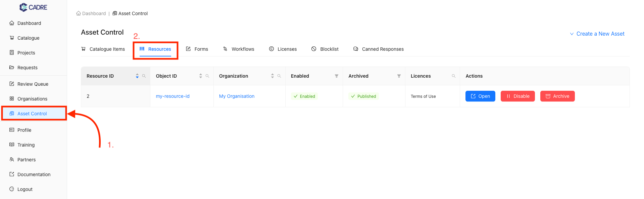Image resolution: width=644 pixels, height=199 pixels.
Task: Switch to the Forms tab
Action: [x=197, y=49]
